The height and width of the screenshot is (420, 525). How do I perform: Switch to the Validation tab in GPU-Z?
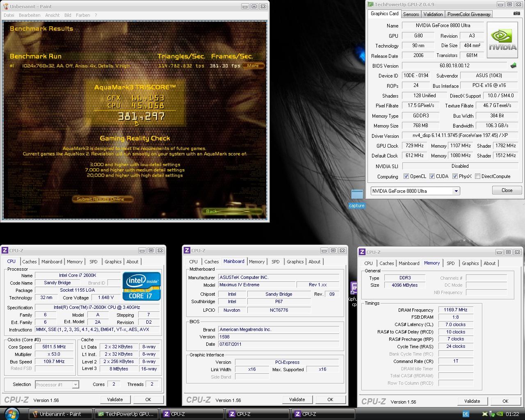tap(433, 14)
